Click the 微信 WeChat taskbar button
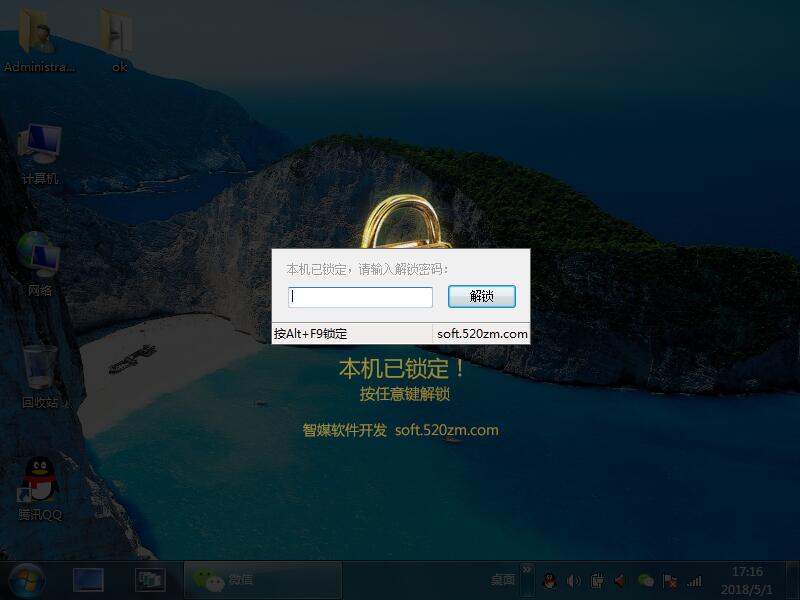This screenshot has height=600, width=800. pos(262,580)
